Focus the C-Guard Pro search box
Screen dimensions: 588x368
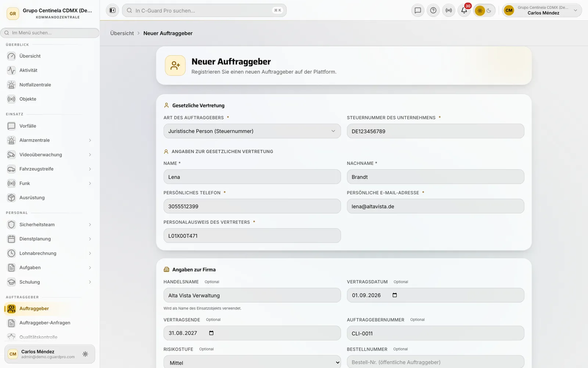(204, 10)
